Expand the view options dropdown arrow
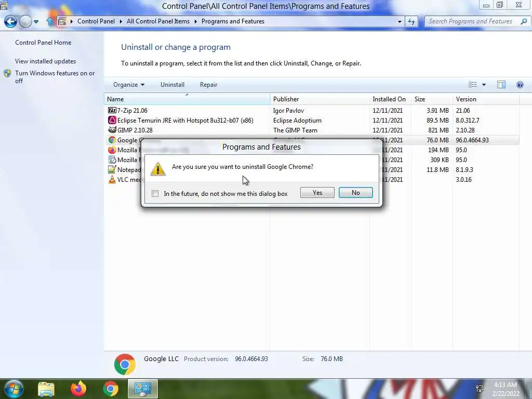 (484, 85)
